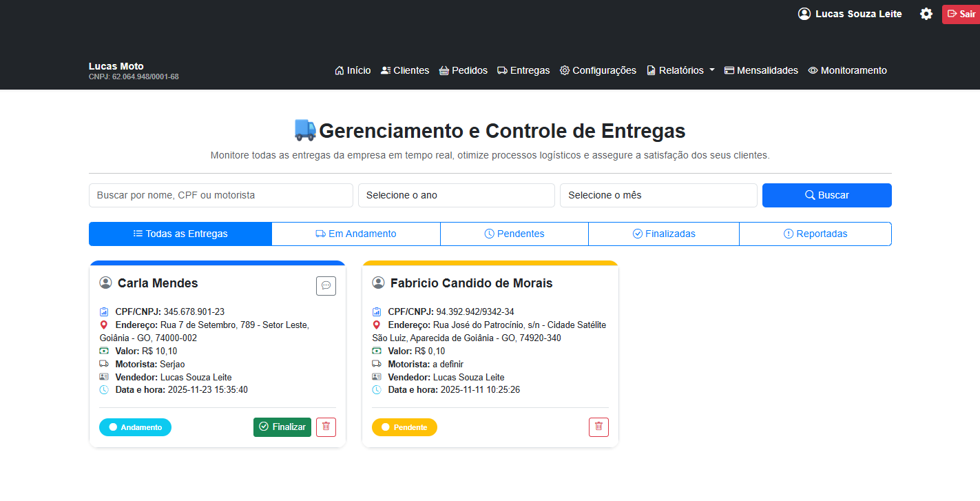Open the chat icon on Carla Mendes's card
Image resolution: width=980 pixels, height=501 pixels.
pyautogui.click(x=326, y=285)
